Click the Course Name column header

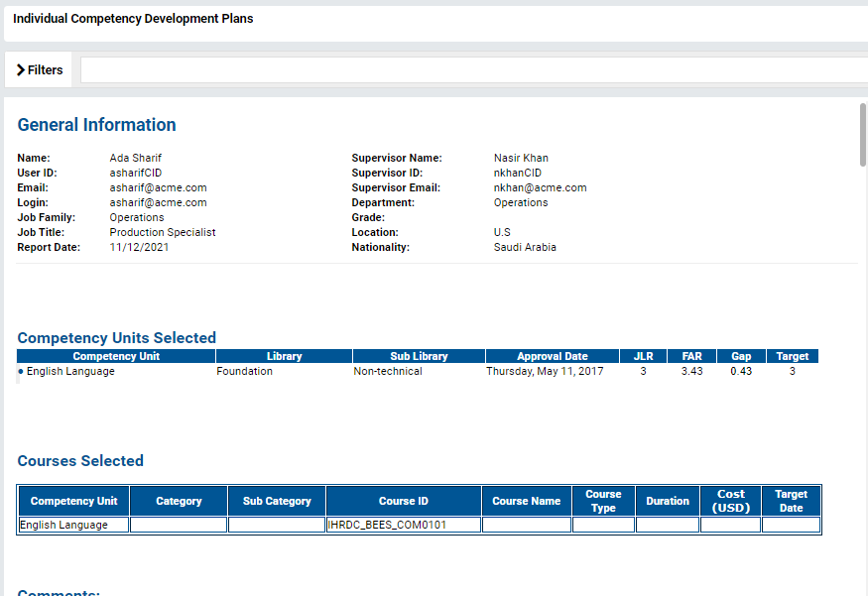[527, 501]
